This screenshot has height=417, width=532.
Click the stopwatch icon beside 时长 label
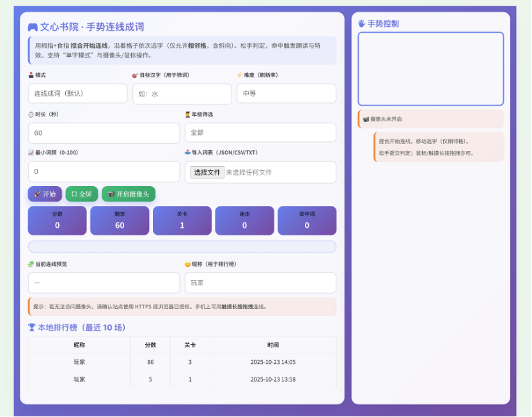31,114
